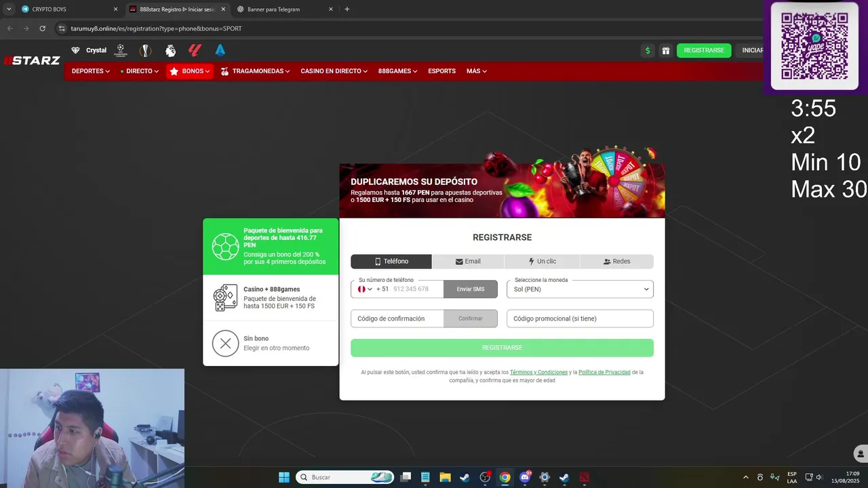Expand the TRAGAMONEDAS menu
Viewport: 868px width, 488px height.
tap(256, 71)
